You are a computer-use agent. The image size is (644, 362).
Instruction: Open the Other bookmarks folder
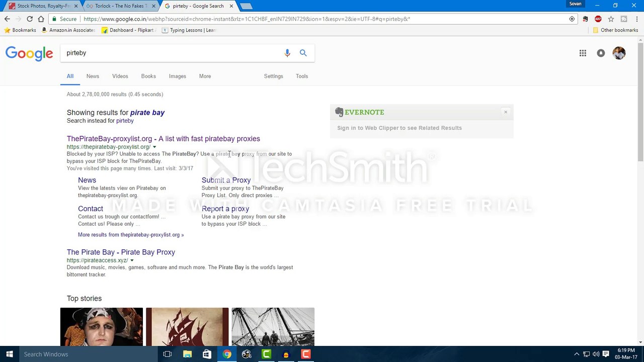(615, 30)
